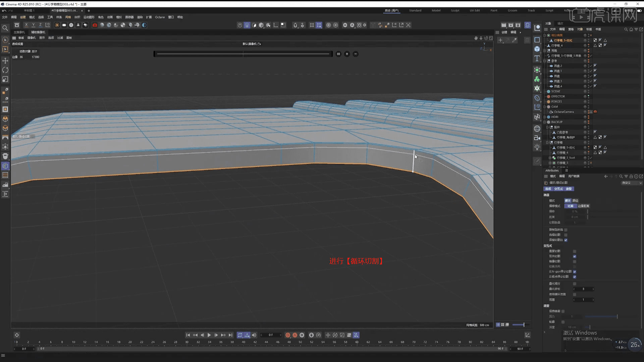Click the red Octane live viewer icon
The image size is (644, 362).
click(x=95, y=25)
